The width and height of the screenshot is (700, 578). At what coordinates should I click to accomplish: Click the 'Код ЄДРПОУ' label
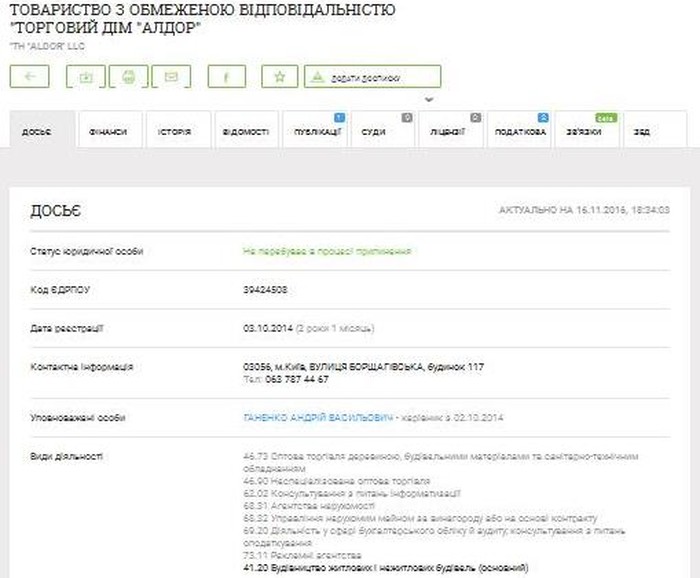pos(60,290)
